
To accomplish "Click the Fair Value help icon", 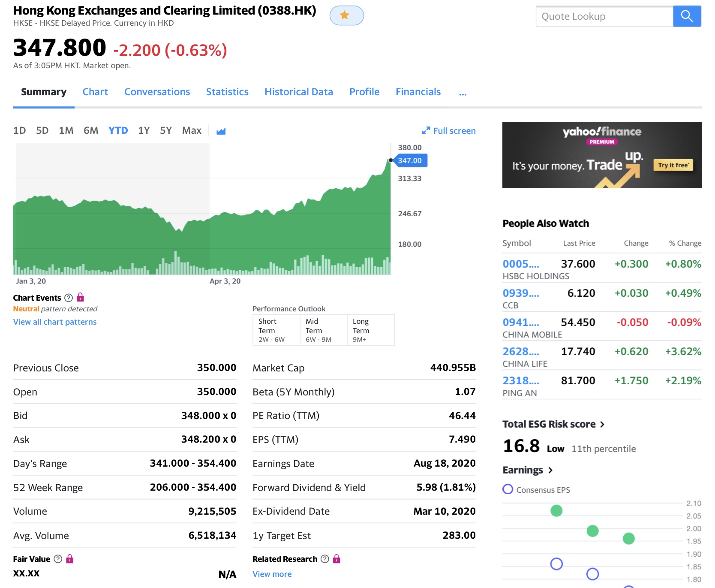I will pos(58,559).
